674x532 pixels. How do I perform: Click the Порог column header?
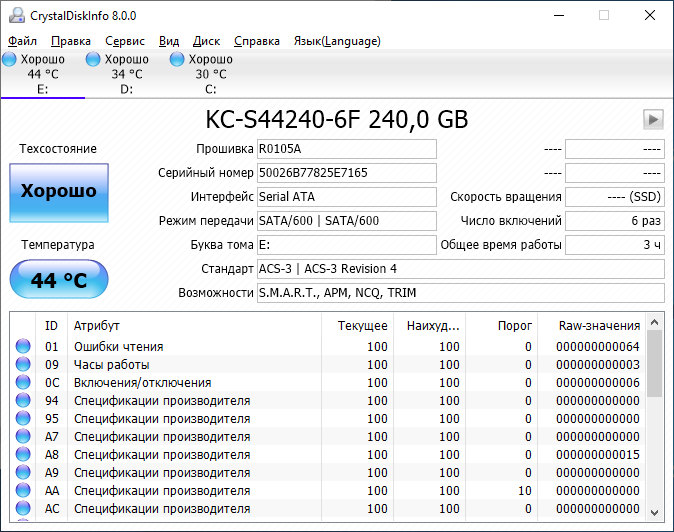point(502,326)
